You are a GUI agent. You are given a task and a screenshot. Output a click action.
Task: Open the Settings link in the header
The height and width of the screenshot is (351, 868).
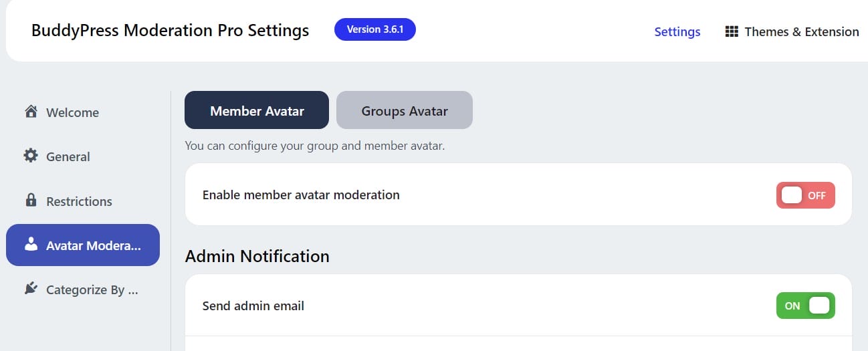[677, 31]
